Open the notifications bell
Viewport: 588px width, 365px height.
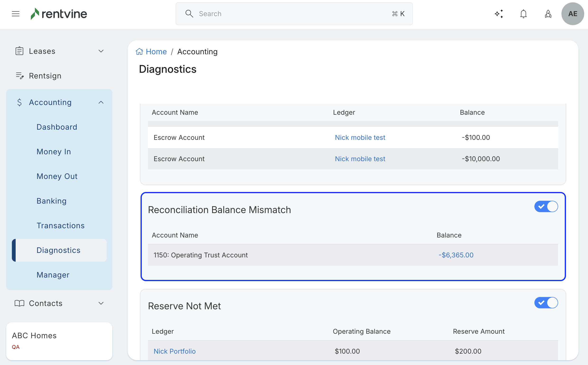(523, 14)
